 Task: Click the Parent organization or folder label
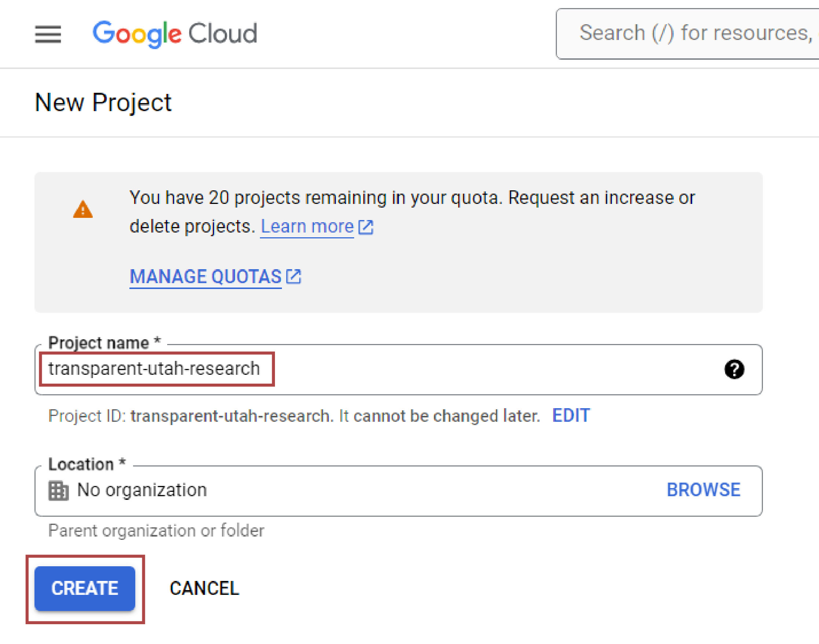coord(156,531)
